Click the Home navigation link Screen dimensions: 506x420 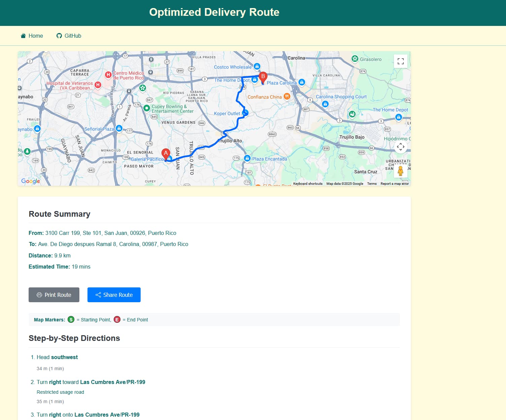[32, 36]
